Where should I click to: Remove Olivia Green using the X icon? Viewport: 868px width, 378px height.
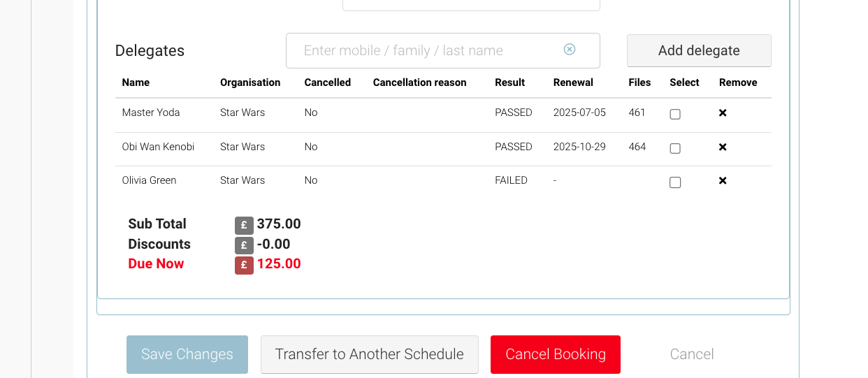723,181
